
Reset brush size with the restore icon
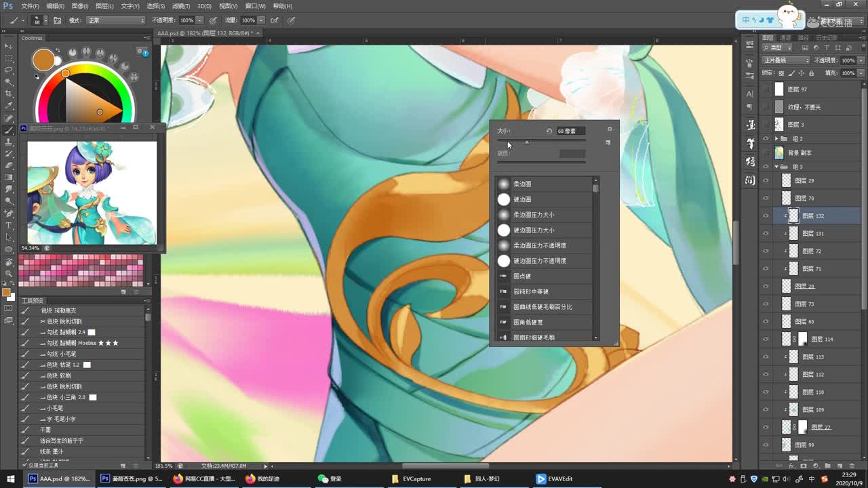coord(549,131)
